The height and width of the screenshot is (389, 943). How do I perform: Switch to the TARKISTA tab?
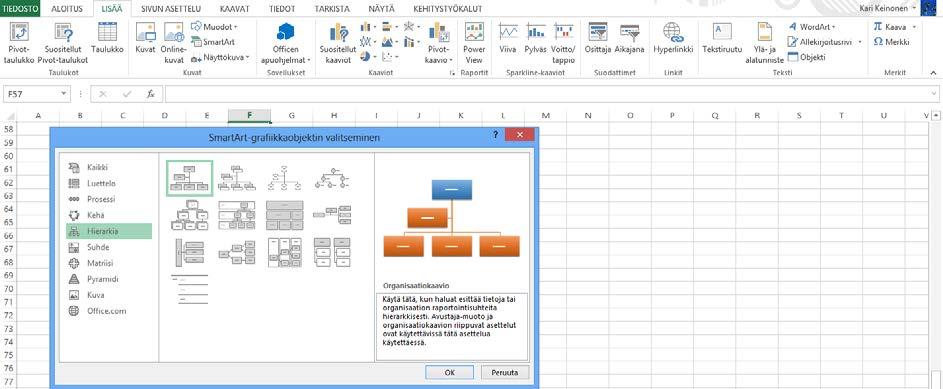tap(331, 9)
